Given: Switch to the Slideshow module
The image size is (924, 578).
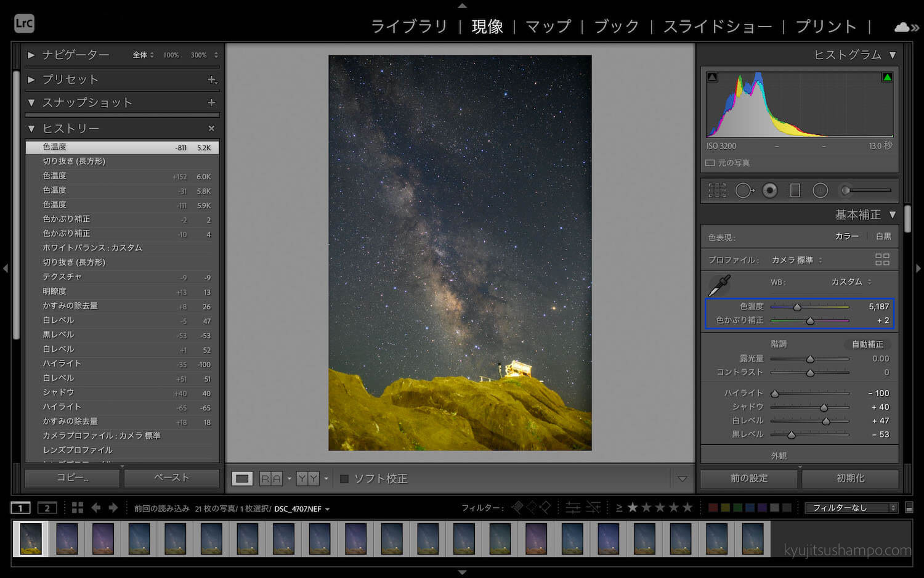Looking at the screenshot, I should tap(717, 26).
